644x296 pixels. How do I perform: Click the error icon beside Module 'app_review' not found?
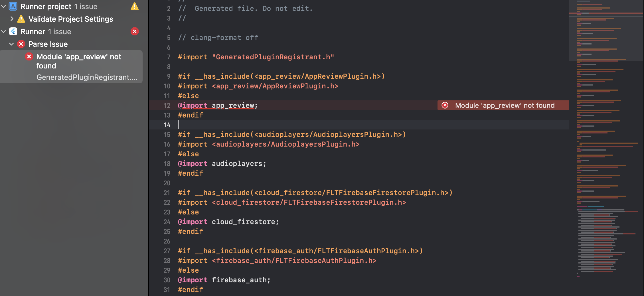tap(29, 56)
